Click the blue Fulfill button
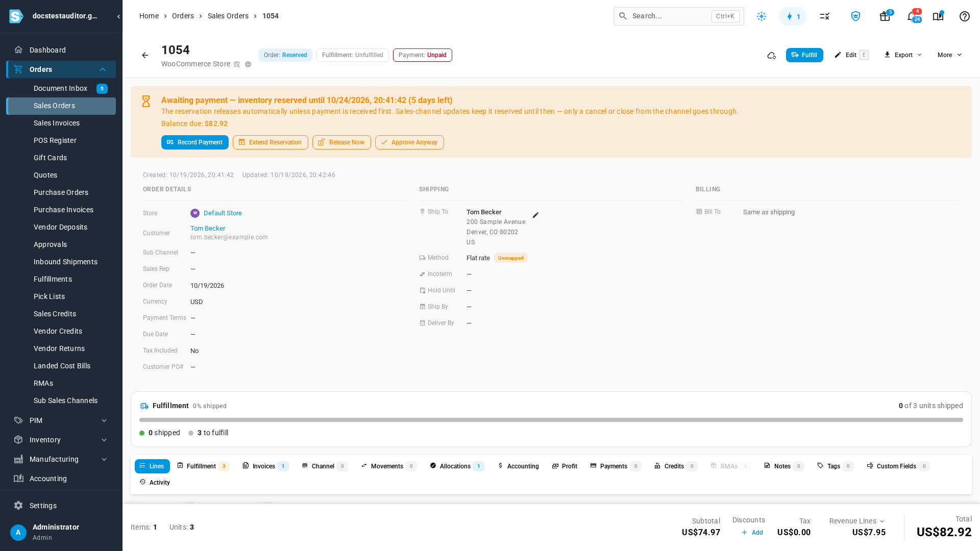 coord(804,55)
